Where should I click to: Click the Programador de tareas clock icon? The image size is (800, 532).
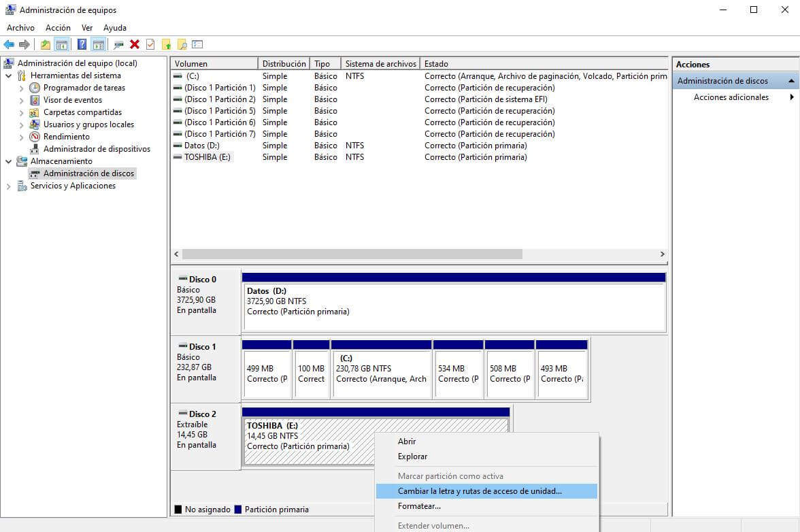pyautogui.click(x=35, y=88)
